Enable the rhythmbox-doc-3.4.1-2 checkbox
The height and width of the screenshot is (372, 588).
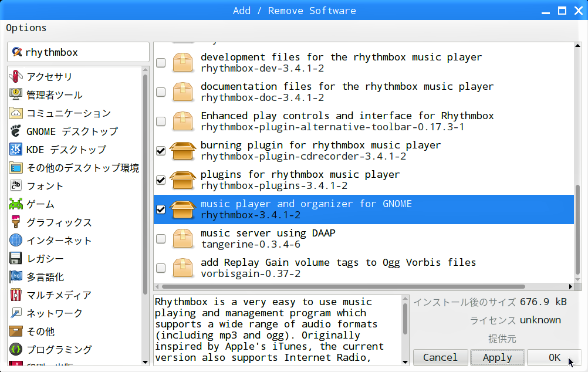coord(161,92)
